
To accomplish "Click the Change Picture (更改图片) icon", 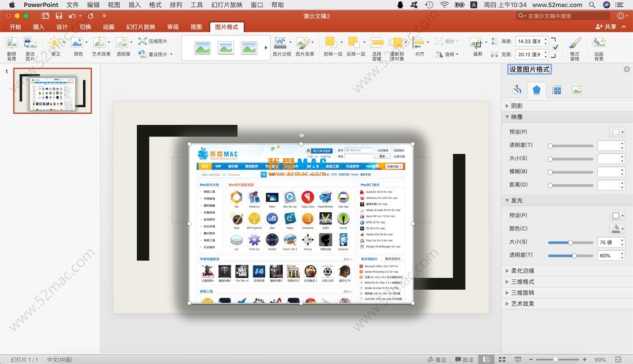I will (x=30, y=43).
